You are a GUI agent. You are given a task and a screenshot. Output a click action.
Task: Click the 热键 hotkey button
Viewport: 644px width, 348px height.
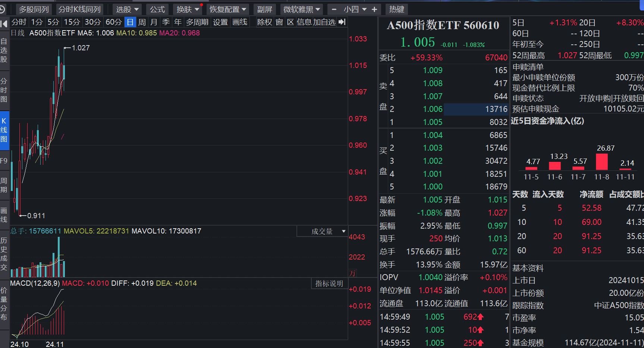(x=397, y=9)
